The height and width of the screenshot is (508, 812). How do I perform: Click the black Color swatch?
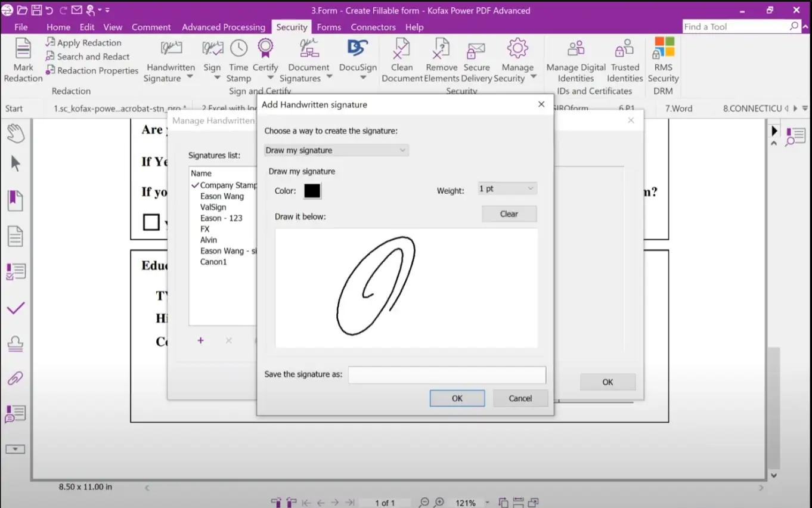coord(312,191)
